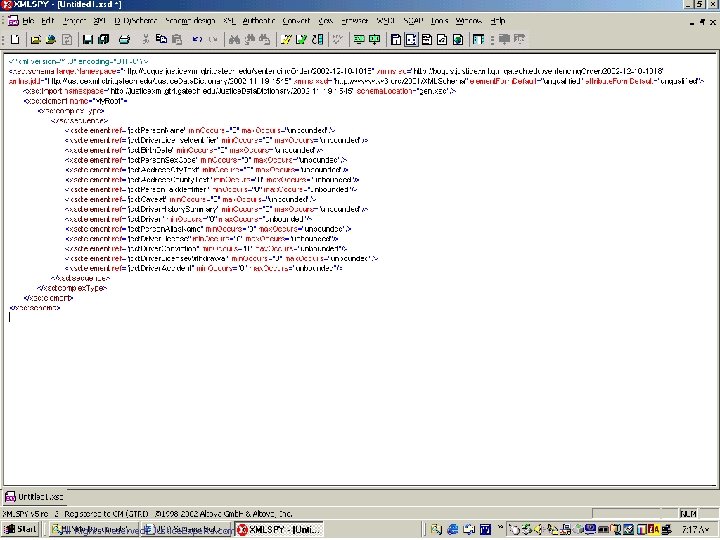The width and height of the screenshot is (720, 540).
Task: Click the Windows Start button
Action: tap(21, 529)
